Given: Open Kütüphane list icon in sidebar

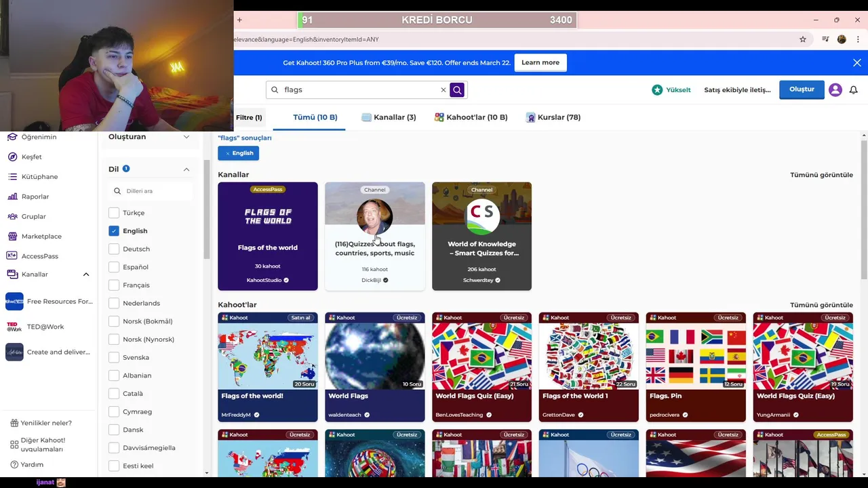Looking at the screenshot, I should coord(33,176).
